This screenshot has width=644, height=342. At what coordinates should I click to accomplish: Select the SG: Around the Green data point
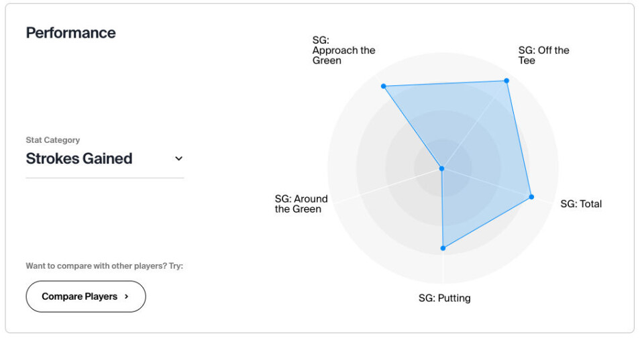click(442, 168)
